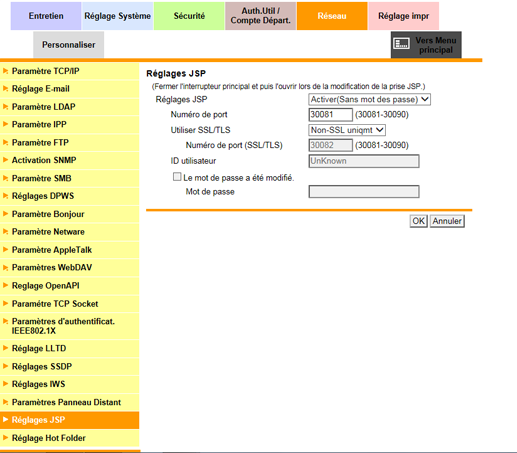
Task: Open Paramètre FTP page
Action: [69, 143]
